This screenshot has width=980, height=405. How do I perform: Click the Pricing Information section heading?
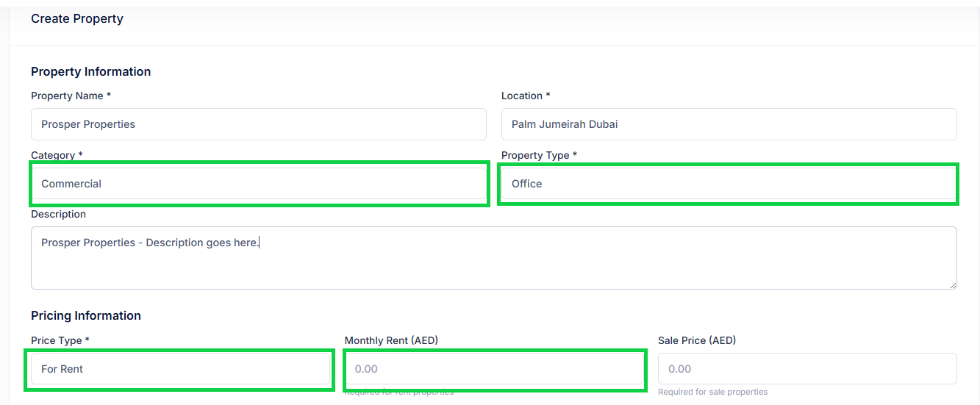tap(86, 316)
